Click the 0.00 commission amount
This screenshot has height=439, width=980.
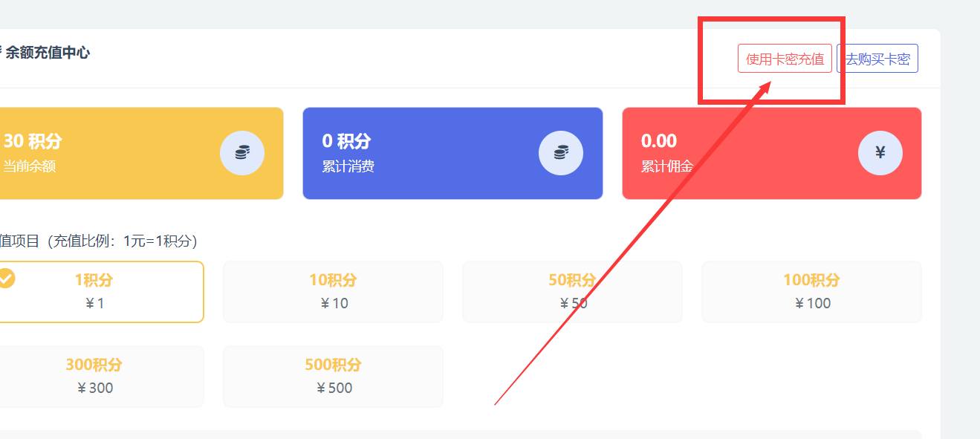[659, 141]
